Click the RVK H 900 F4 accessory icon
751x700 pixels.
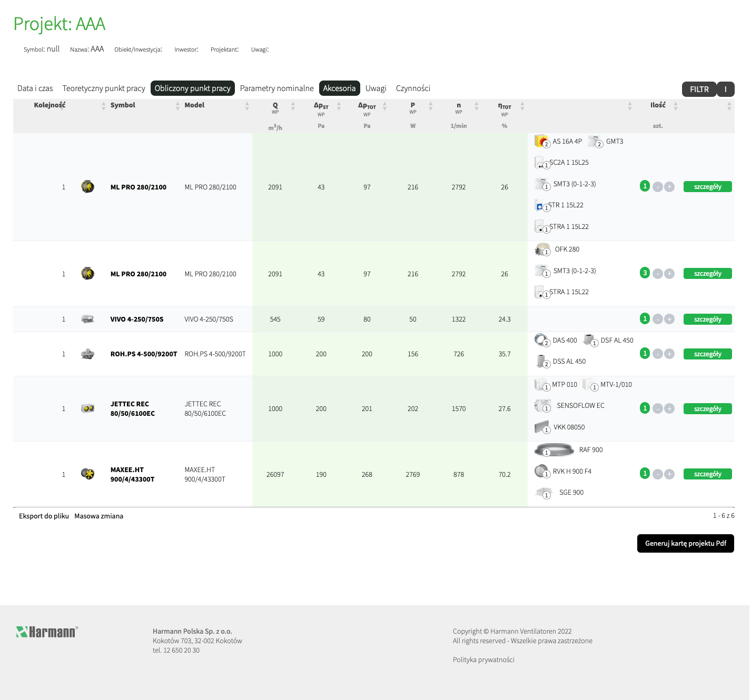tap(542, 471)
